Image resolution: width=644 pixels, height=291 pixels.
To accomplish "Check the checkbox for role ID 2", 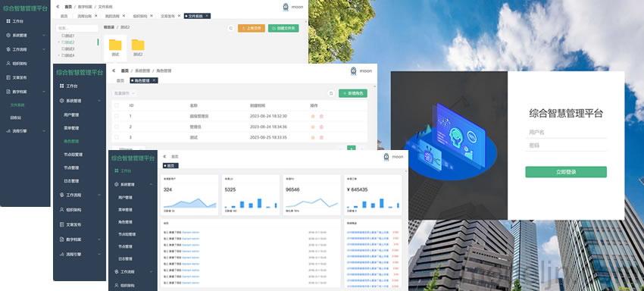I will click(117, 127).
